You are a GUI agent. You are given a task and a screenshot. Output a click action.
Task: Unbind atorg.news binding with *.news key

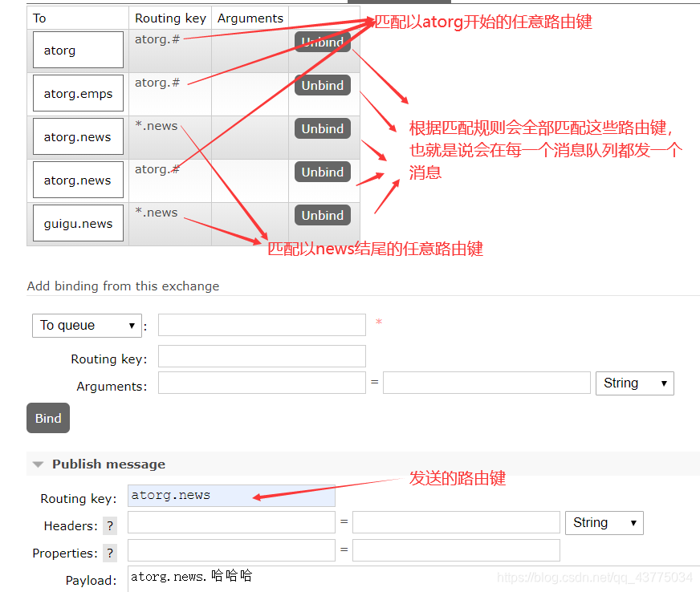pos(323,128)
